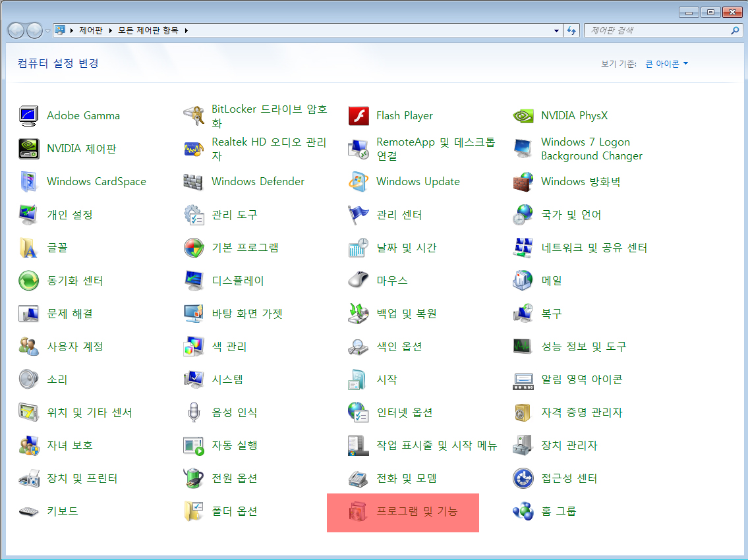The image size is (748, 560).
Task: Open the 문제 해결 link
Action: (70, 314)
